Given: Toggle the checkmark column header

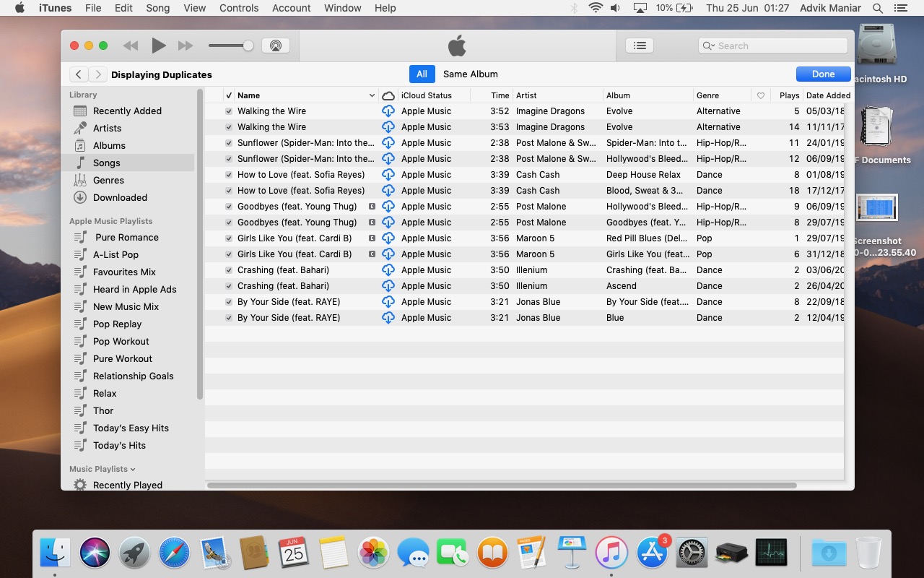Looking at the screenshot, I should (x=229, y=95).
